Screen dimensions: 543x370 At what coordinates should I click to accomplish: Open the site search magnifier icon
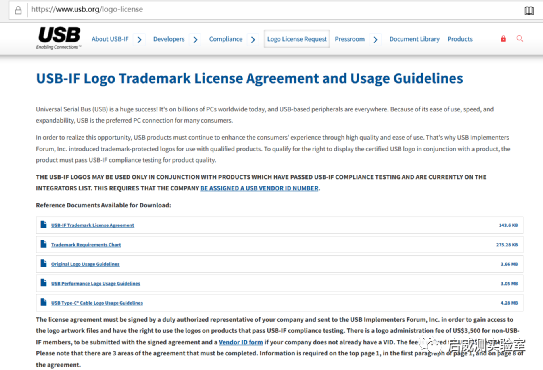point(519,38)
